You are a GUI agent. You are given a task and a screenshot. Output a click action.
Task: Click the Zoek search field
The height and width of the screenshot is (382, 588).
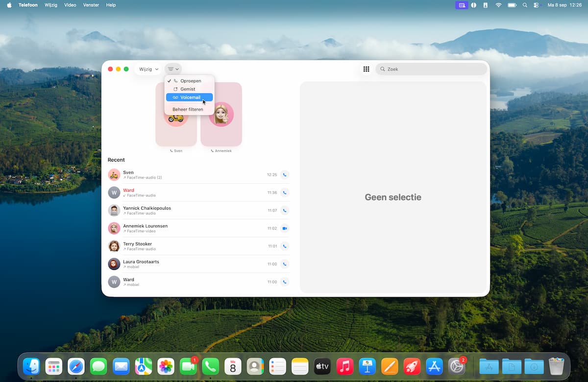431,69
